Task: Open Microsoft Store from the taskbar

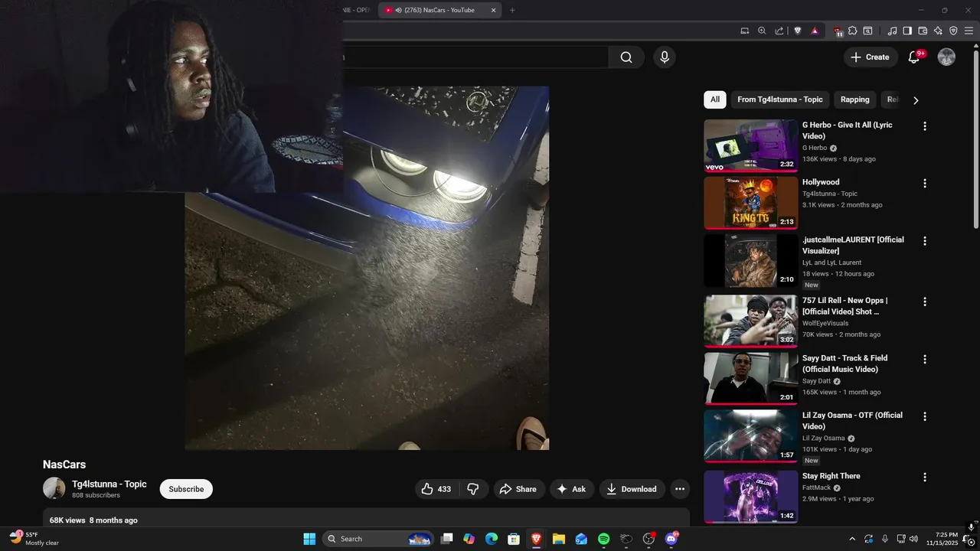Action: click(514, 539)
